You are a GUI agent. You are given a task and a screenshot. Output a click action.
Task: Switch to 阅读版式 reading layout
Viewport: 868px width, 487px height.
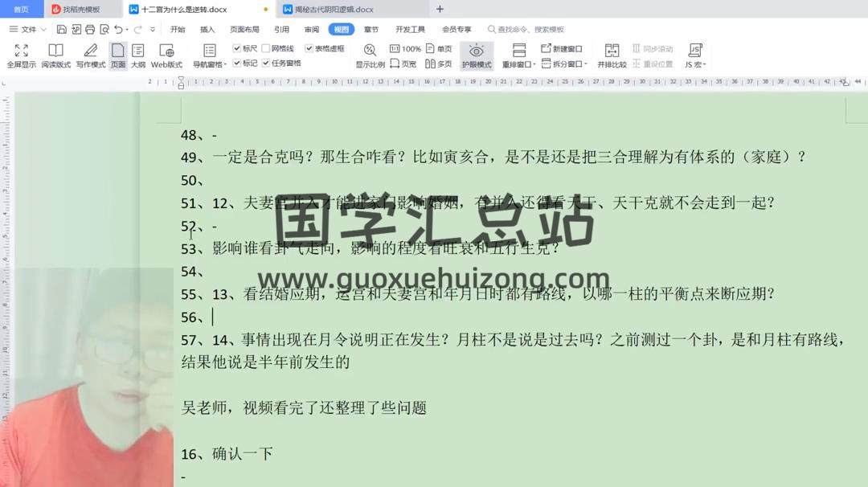pyautogui.click(x=56, y=55)
